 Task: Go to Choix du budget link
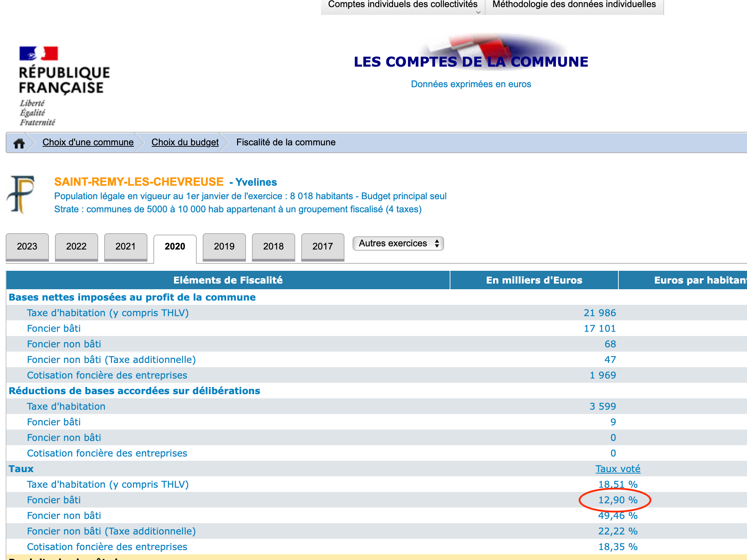tap(185, 142)
